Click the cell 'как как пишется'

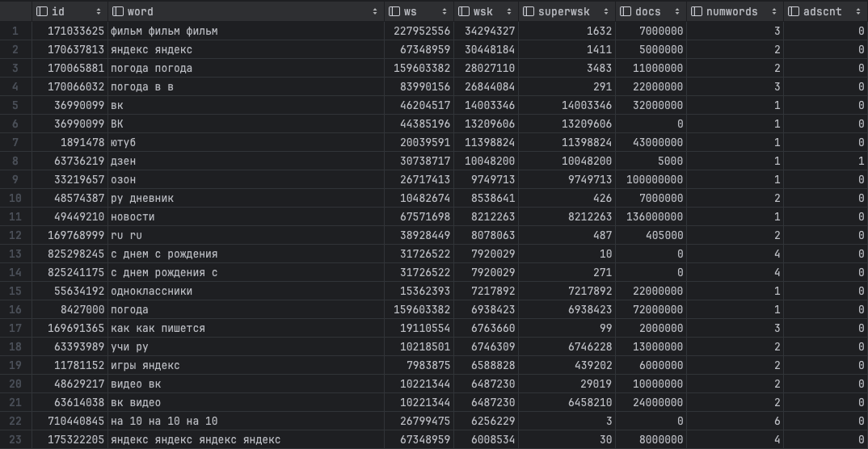(246, 328)
